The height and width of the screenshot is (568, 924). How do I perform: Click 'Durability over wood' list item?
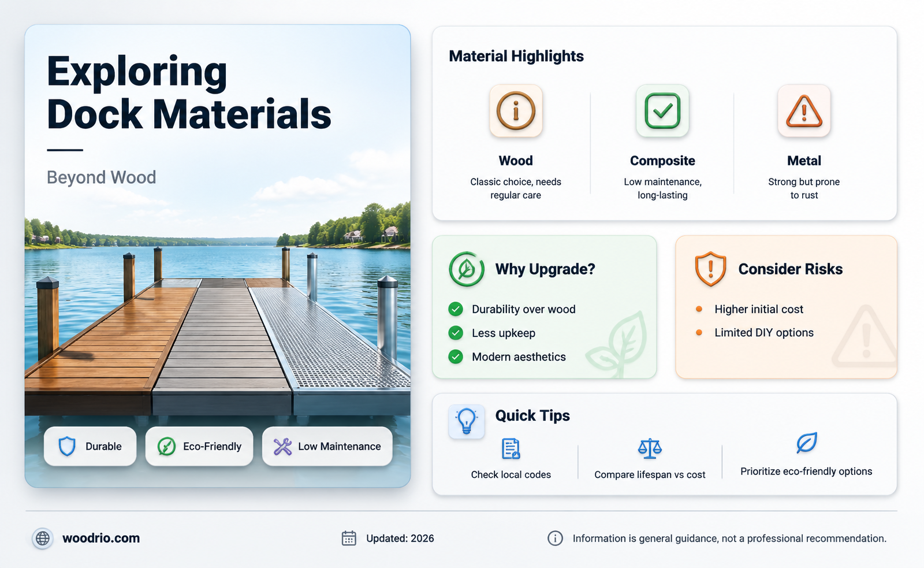point(524,309)
